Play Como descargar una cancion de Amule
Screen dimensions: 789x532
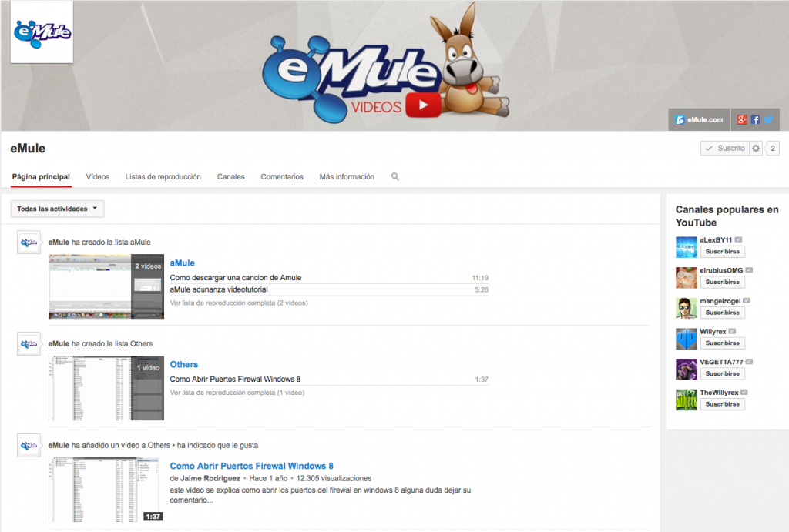[236, 278]
